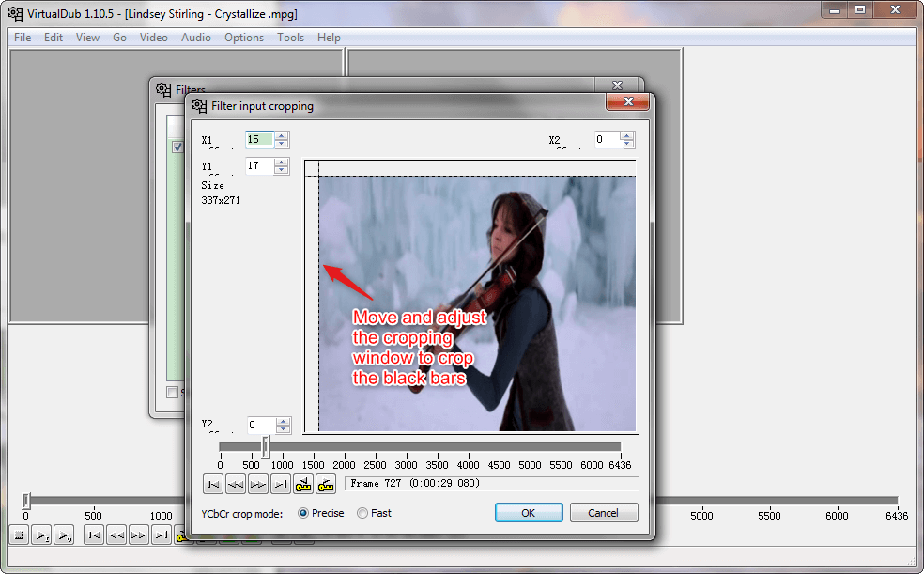
Task: Go to next keyframe in crop dialog
Action: (326, 484)
